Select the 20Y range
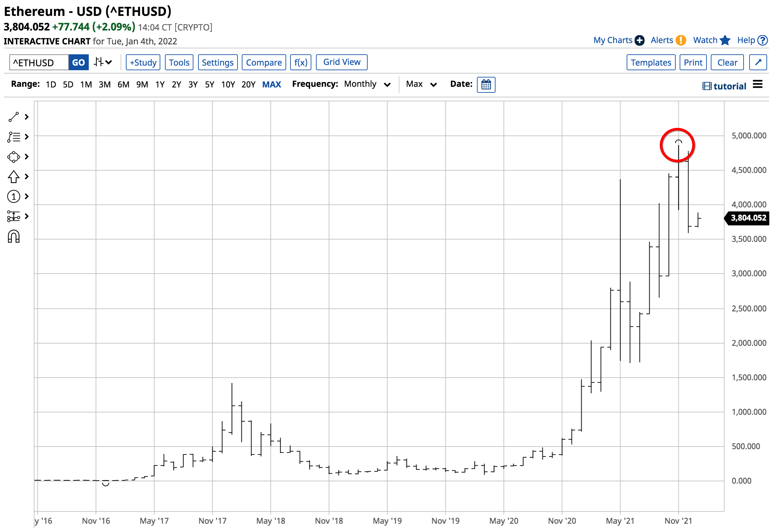The height and width of the screenshot is (532, 781). tap(249, 85)
